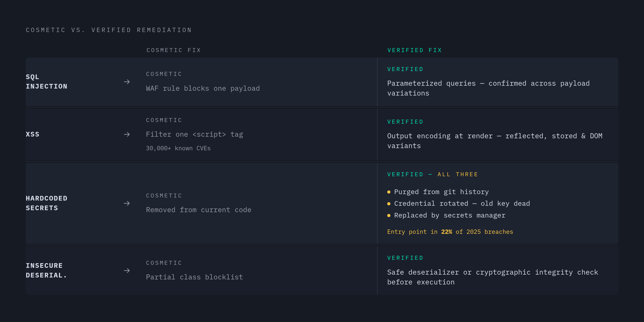Click 'WAF rule blocks one payload'
The image size is (644, 322).
[203, 89]
